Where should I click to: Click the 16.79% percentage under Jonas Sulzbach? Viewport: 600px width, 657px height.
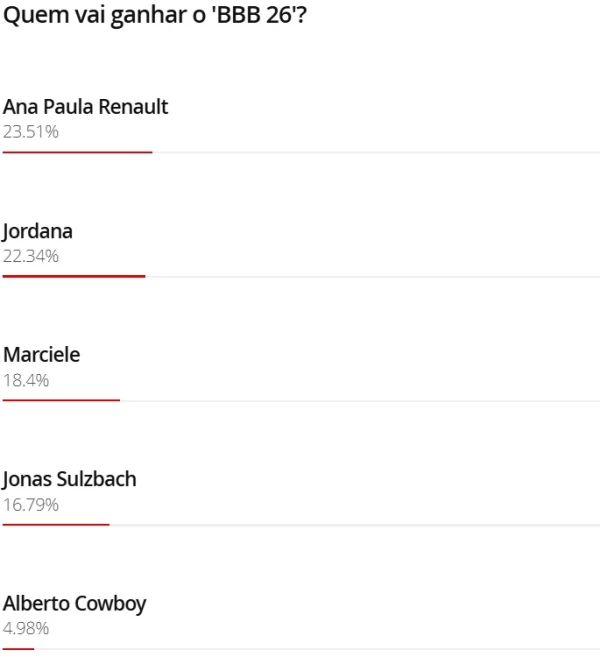tap(31, 504)
